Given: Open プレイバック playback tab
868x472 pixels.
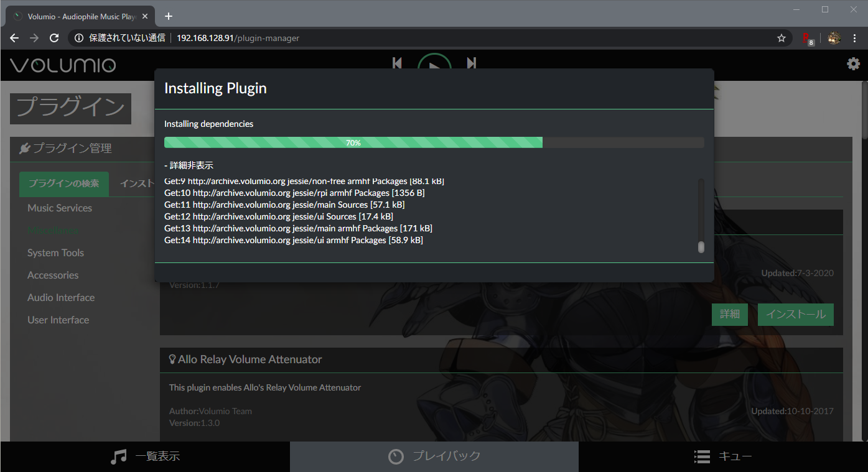Looking at the screenshot, I should [x=434, y=456].
